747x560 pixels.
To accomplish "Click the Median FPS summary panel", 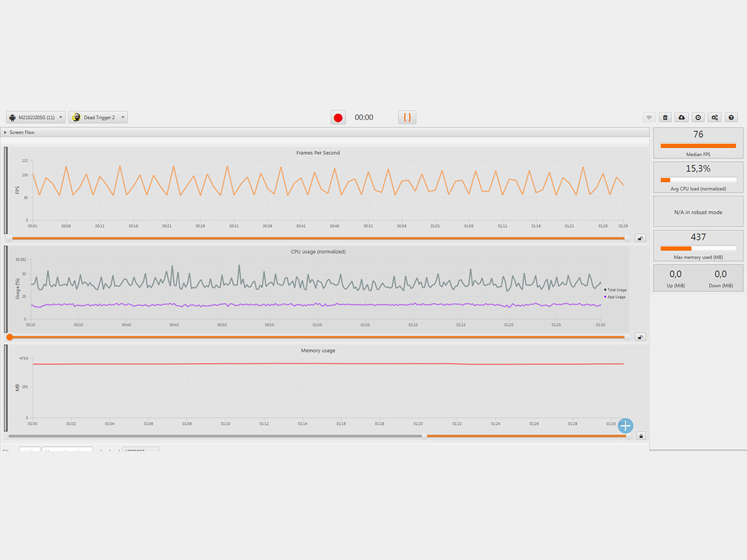I will coord(698,143).
